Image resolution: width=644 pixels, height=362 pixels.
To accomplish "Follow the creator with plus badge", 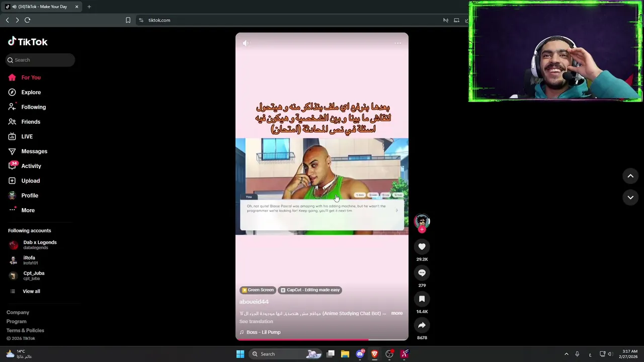I will [x=422, y=229].
